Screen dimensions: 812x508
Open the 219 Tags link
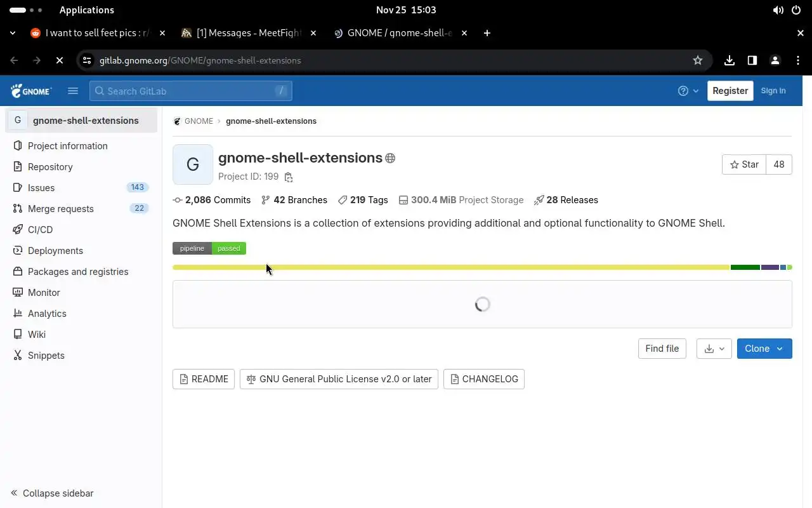click(x=363, y=200)
